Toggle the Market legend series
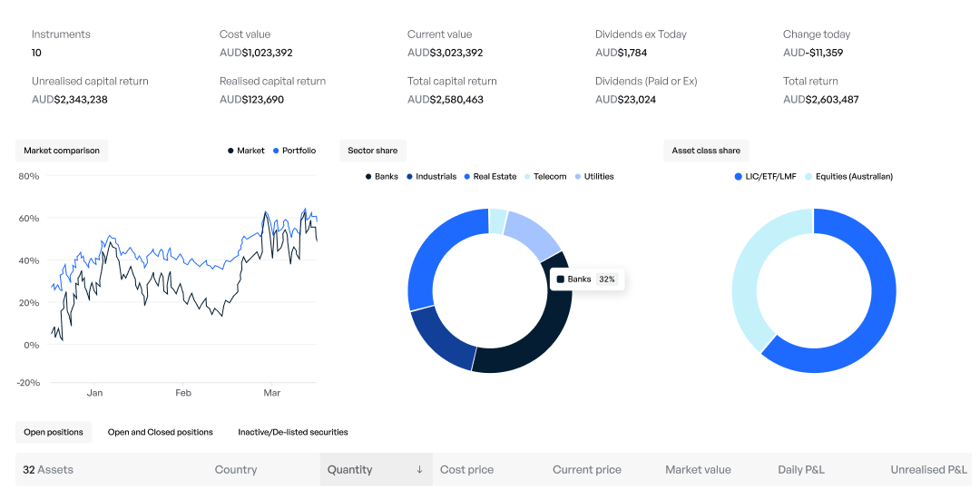Screen dimensions: 980x490 pos(246,151)
